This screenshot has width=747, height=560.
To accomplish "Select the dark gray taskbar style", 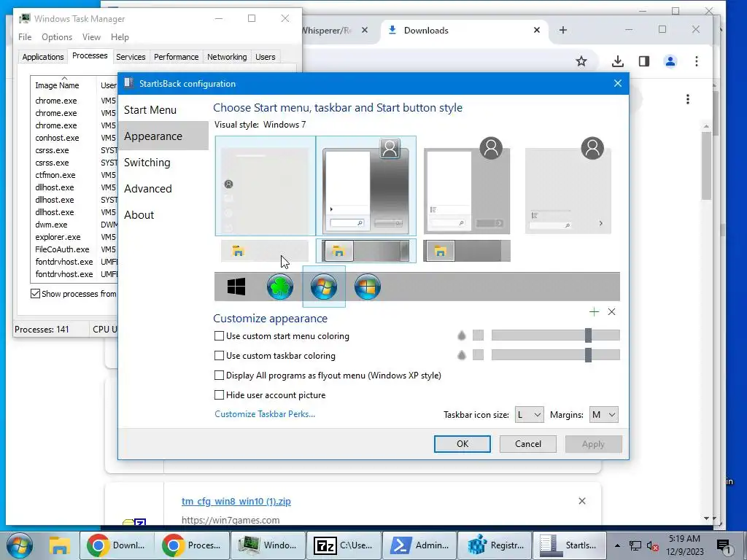I will coord(467,251).
